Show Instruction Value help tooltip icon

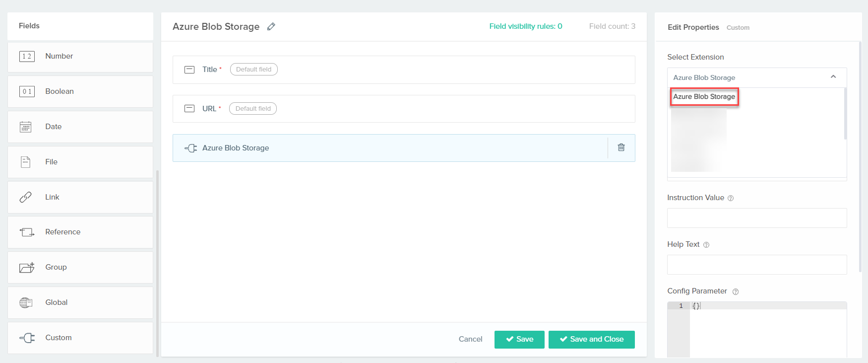[730, 198]
